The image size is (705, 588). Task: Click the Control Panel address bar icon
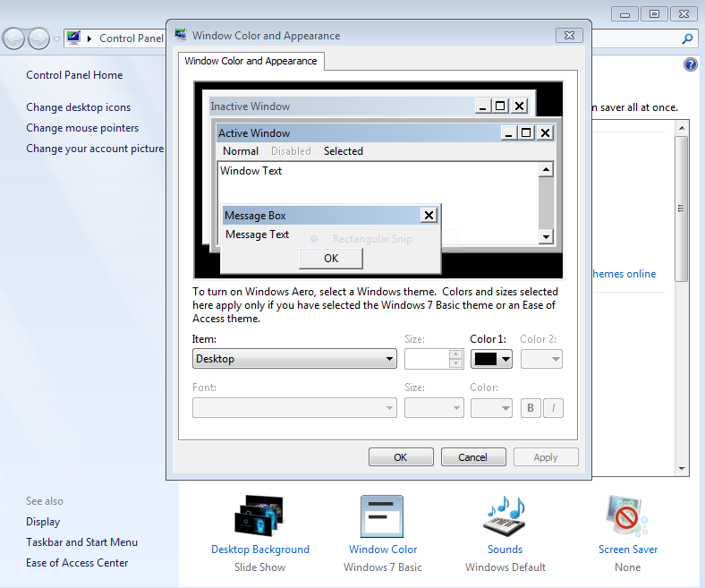click(x=73, y=38)
